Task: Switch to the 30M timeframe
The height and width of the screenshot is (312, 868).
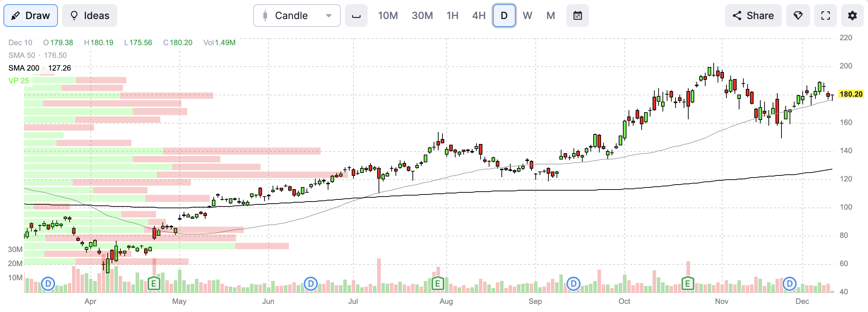Action: pyautogui.click(x=422, y=16)
